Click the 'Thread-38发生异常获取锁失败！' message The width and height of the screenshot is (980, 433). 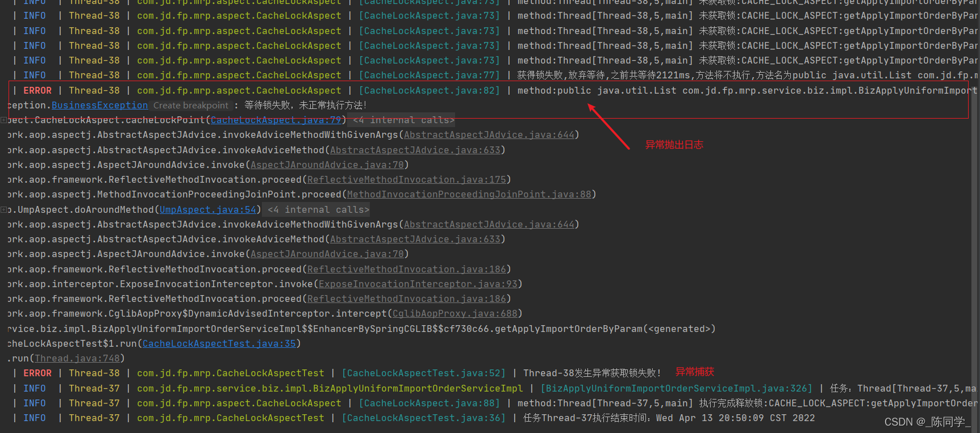(x=593, y=373)
